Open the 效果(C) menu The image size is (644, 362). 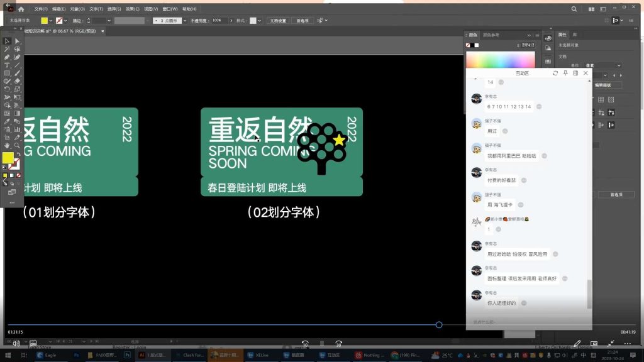(x=132, y=9)
